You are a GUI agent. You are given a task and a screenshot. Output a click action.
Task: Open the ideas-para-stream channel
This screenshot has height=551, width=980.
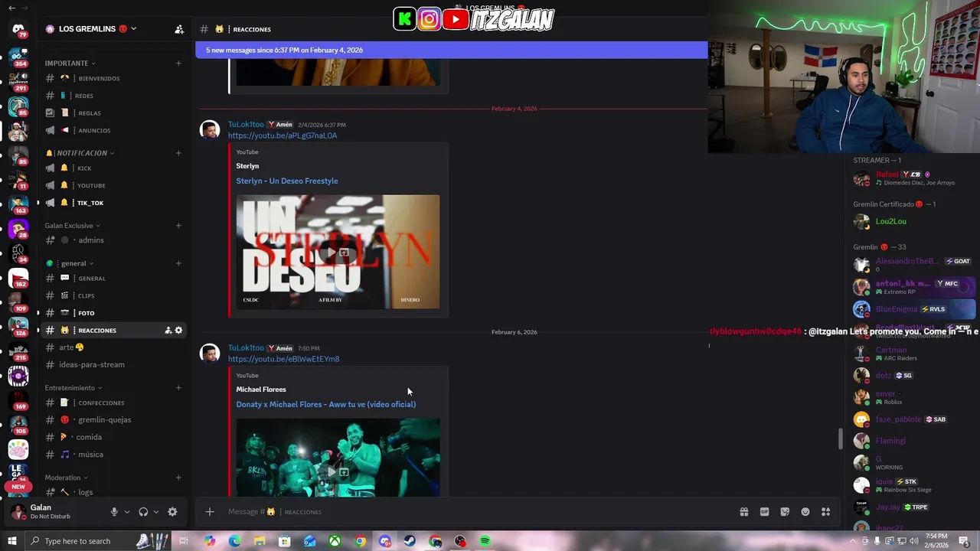point(91,364)
